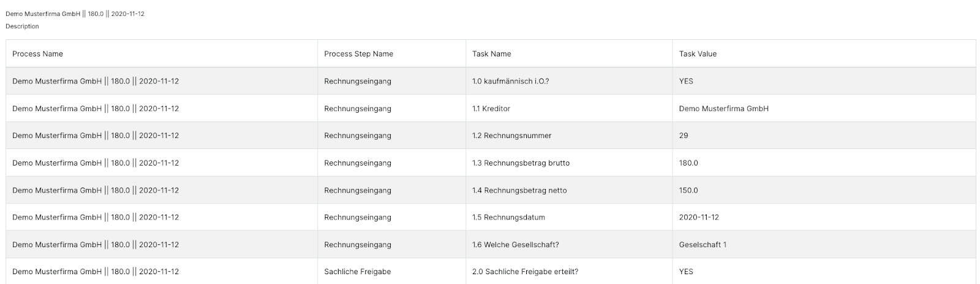
Task: Click the page title 'Demo Musterfirma GmbH || 180.0 || 2020-11-12'
Action: pyautogui.click(x=75, y=13)
